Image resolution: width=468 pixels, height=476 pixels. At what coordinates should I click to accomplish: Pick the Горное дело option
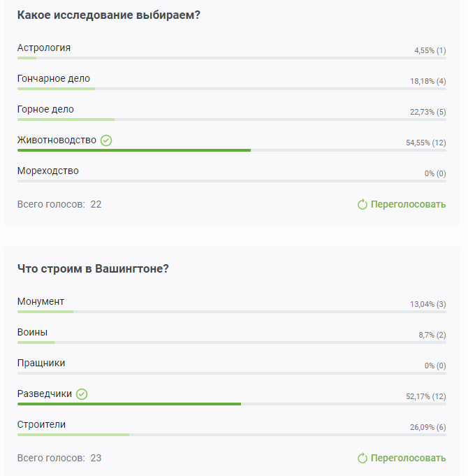click(x=45, y=110)
